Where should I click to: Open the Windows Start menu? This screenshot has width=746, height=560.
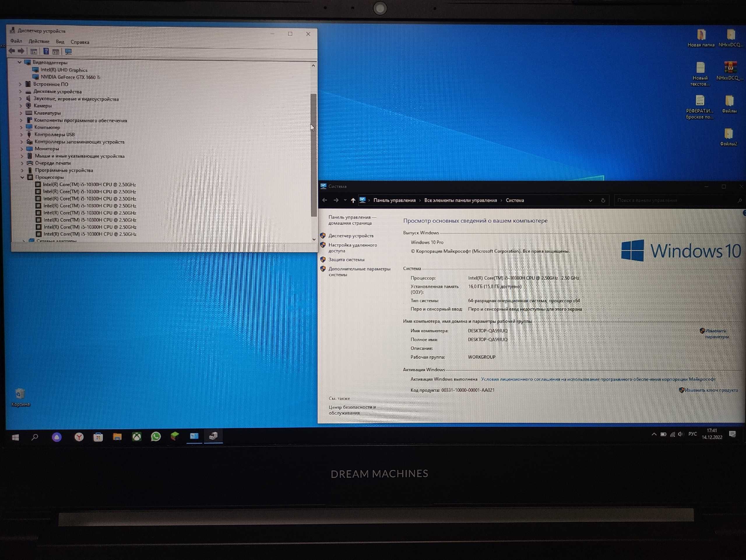coord(15,437)
